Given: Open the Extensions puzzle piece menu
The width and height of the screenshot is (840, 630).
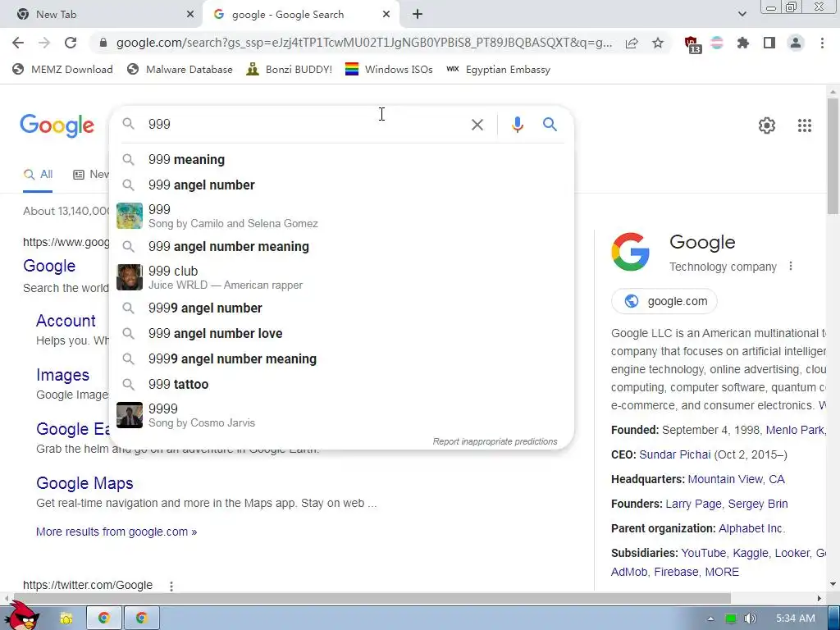Looking at the screenshot, I should coord(743,43).
